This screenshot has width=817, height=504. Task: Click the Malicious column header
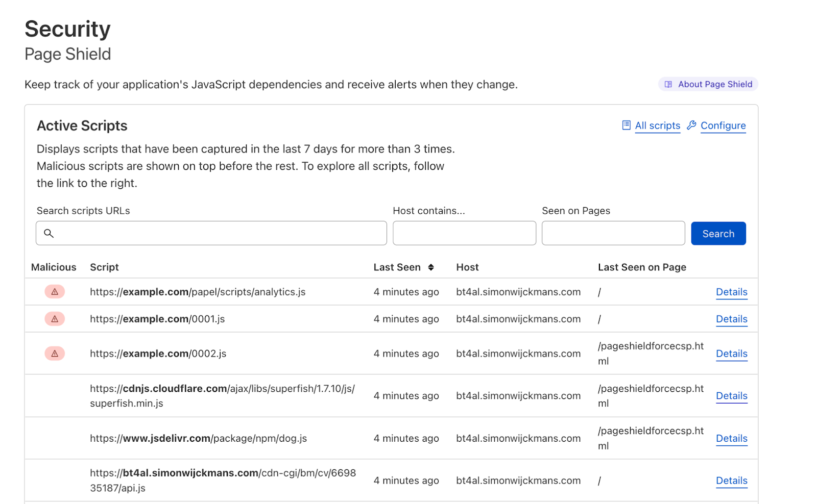54,267
